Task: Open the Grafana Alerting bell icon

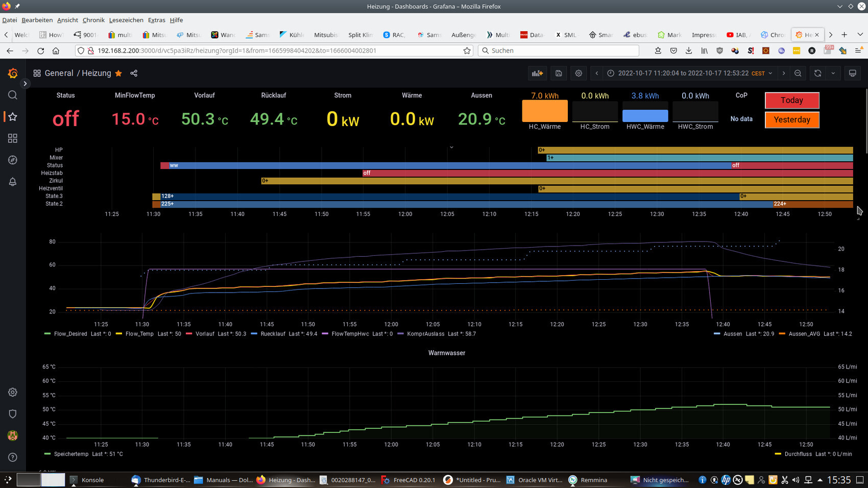Action: pyautogui.click(x=13, y=182)
